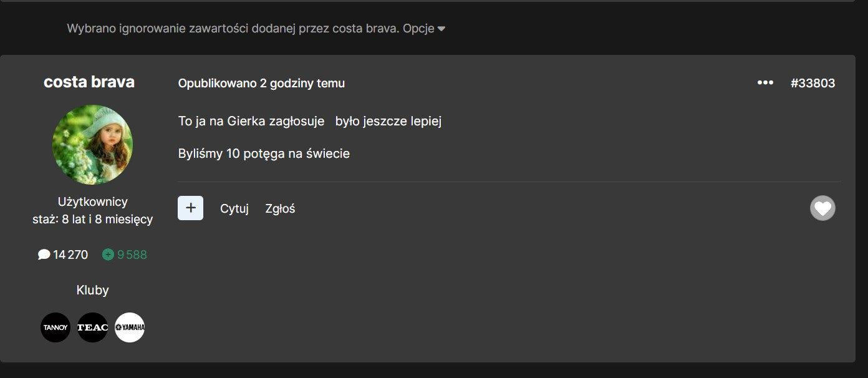Click the heart reaction icon on post
Screen dimensions: 868x378
(x=822, y=208)
